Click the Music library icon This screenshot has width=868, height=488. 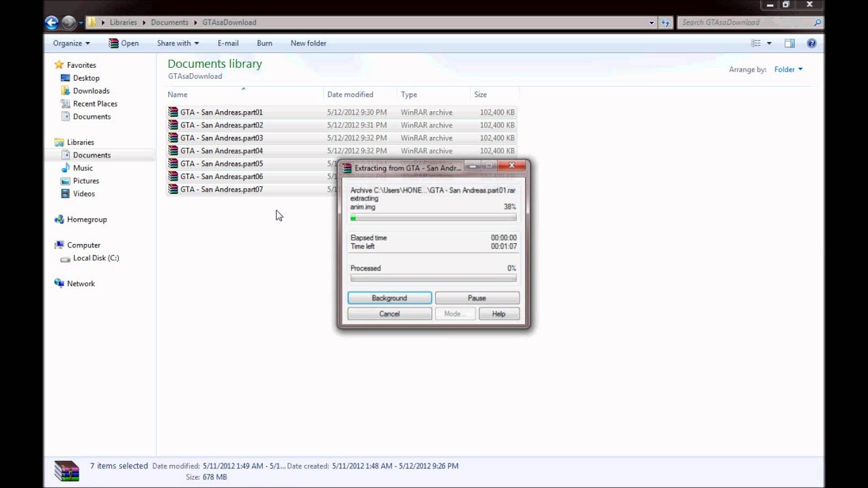coord(65,168)
